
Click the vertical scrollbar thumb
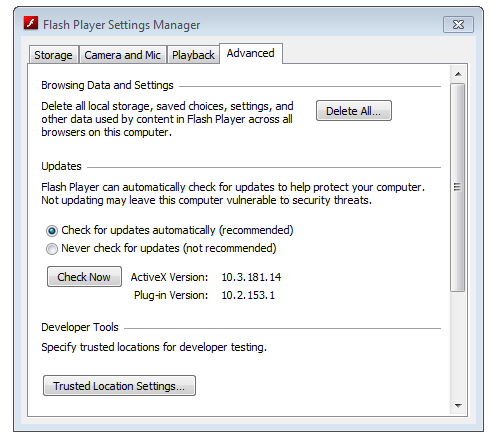(458, 187)
